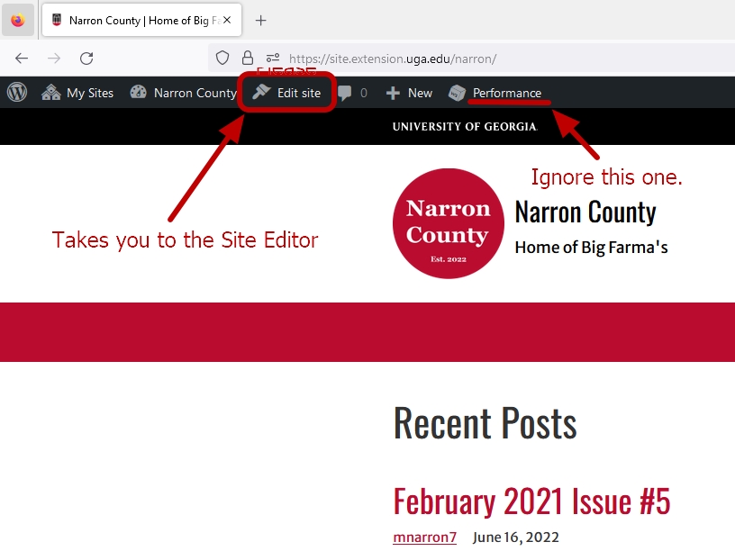Viewport: 735px width, 560px height.
Task: Select the Narron County browser tab
Action: (x=141, y=20)
